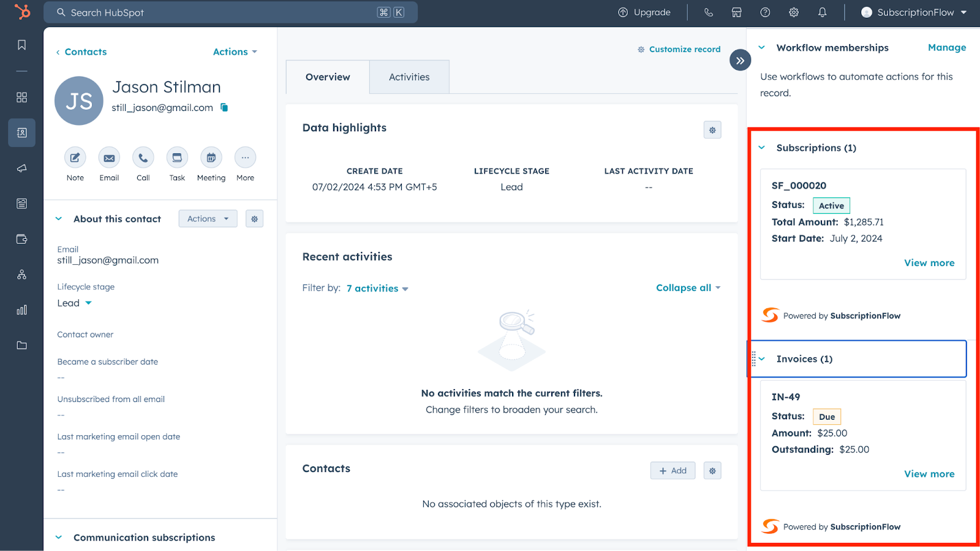Open the CRM contacts icon in sidebar

(x=21, y=132)
